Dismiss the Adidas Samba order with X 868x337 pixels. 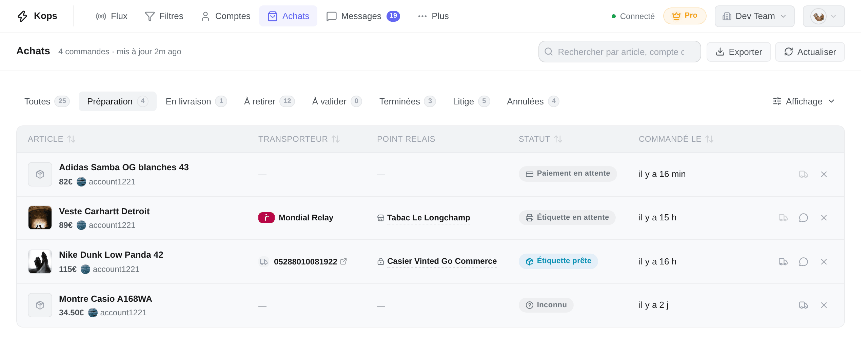click(824, 174)
